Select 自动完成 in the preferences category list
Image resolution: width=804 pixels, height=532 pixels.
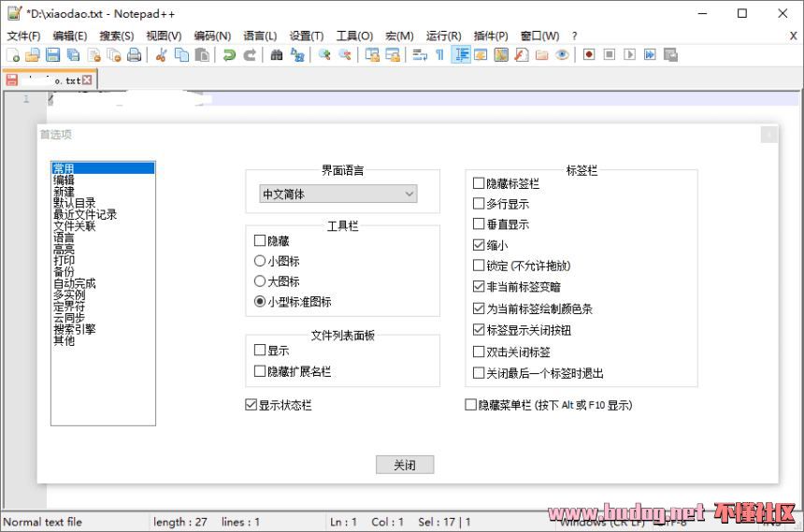pos(74,283)
